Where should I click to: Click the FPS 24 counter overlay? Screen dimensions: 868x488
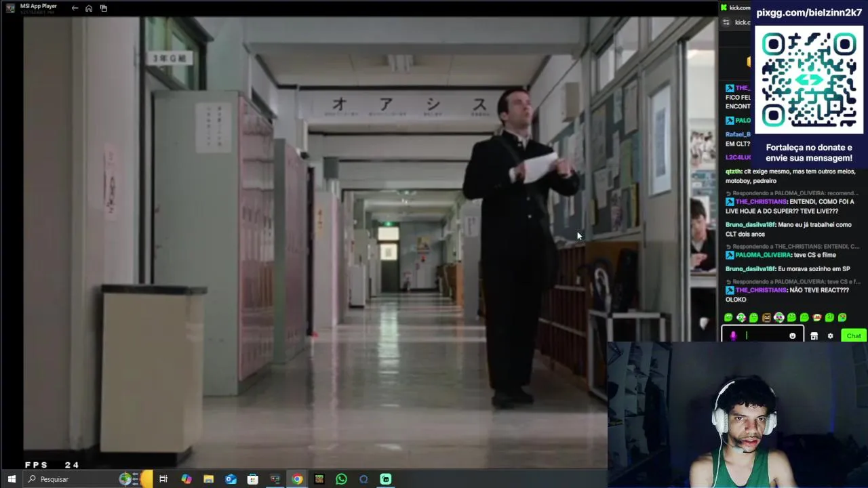click(52, 465)
